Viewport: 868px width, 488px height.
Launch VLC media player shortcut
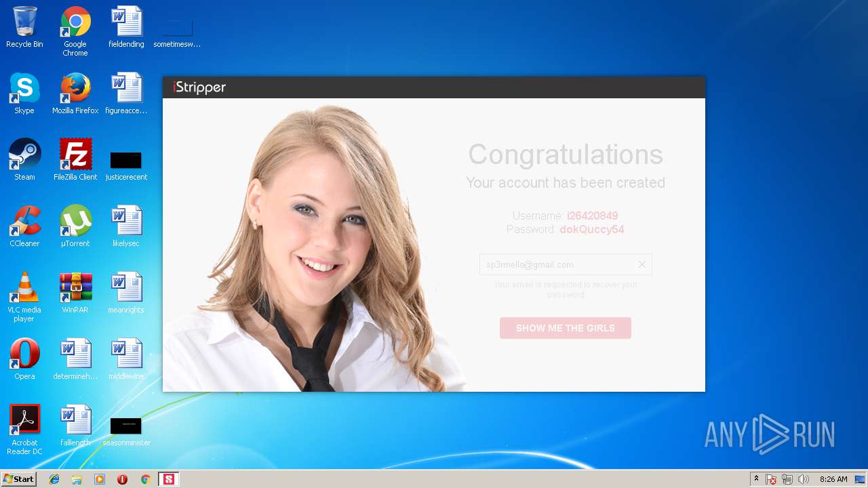tap(24, 297)
